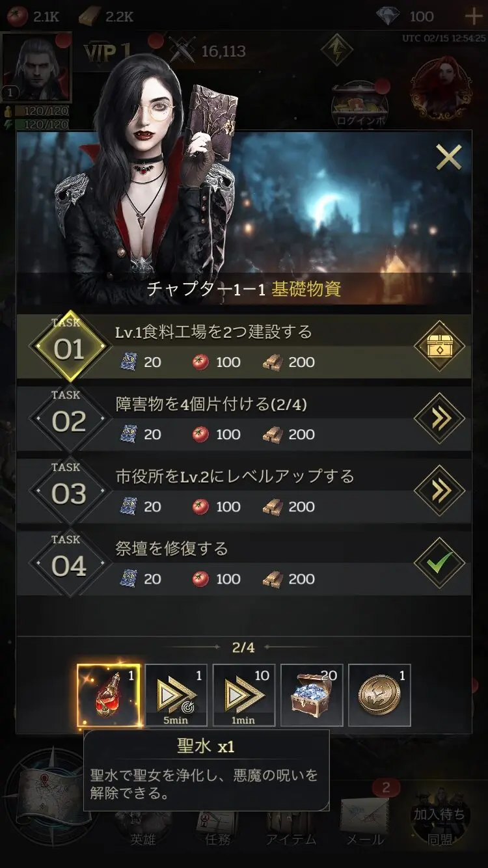
Task: Open the player avatar profile
Action: click(35, 68)
